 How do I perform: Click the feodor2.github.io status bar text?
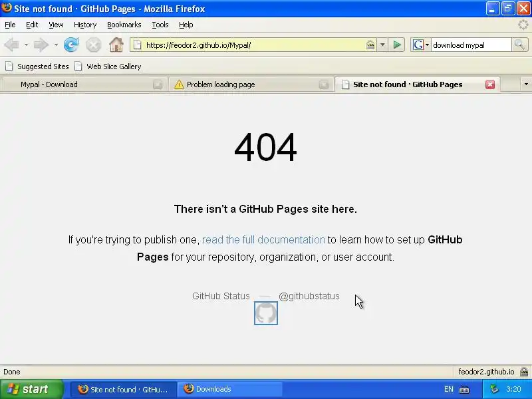point(486,372)
